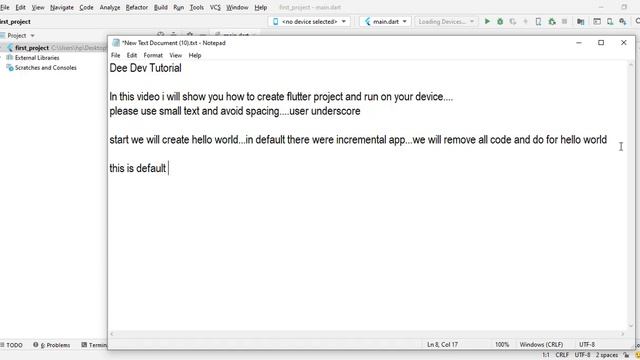Minimize the Notepad window
Viewport: 640px width, 360px height.
point(579,42)
